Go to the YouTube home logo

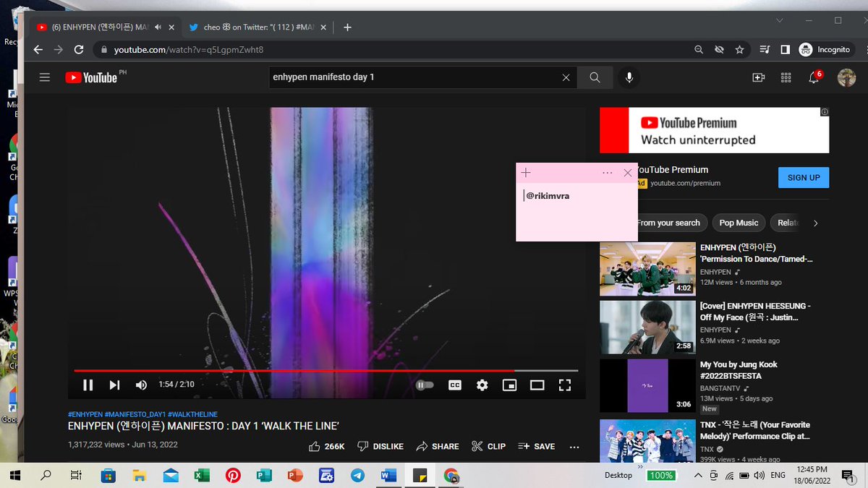(91, 77)
